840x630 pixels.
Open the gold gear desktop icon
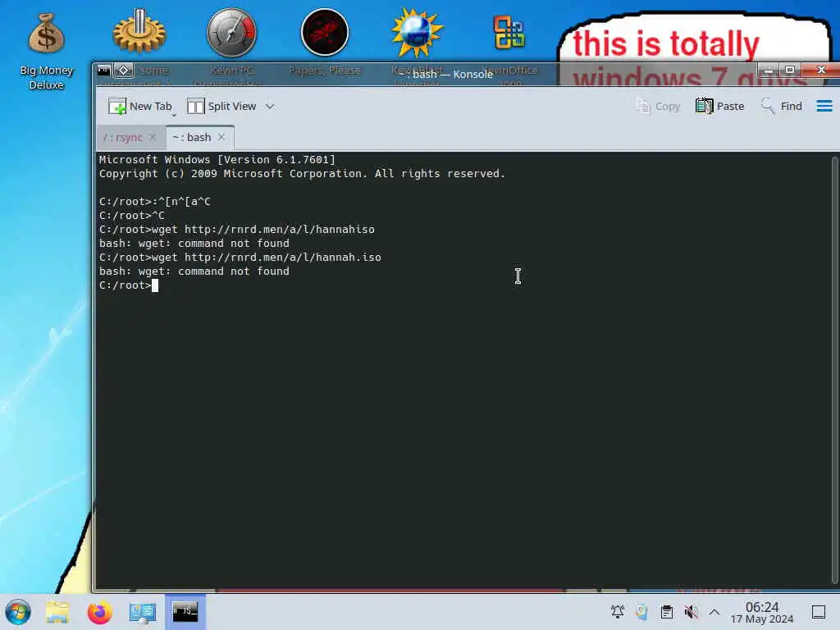tap(139, 32)
